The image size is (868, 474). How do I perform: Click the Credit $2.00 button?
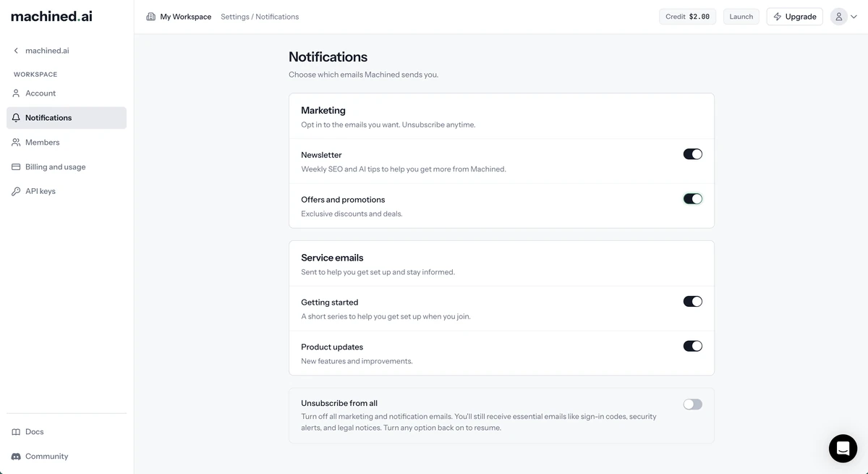(688, 17)
